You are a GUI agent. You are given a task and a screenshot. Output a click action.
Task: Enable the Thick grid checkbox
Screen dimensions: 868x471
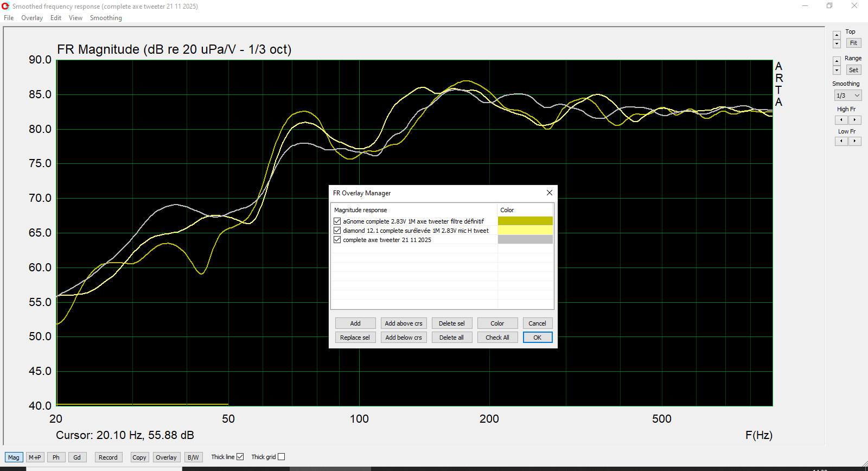[x=281, y=457]
